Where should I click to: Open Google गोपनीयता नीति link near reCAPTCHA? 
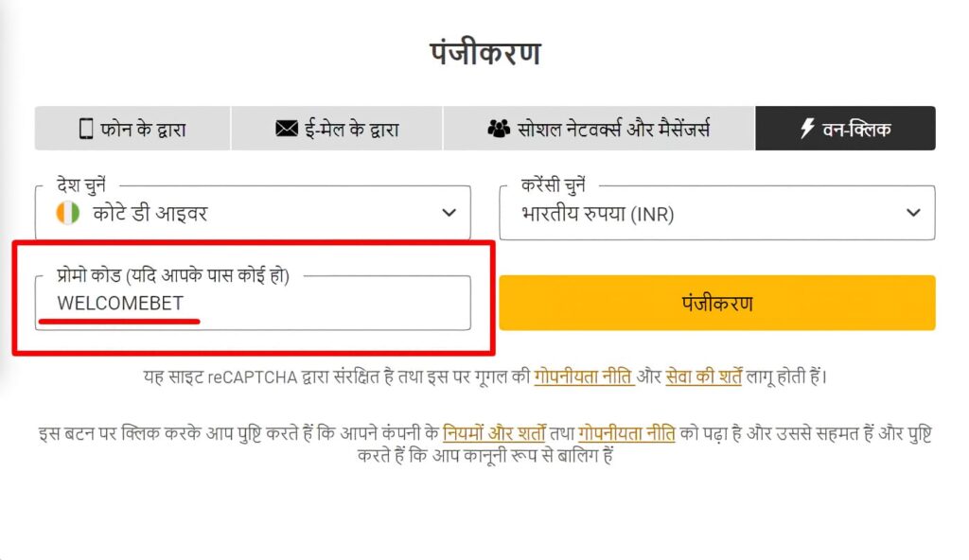(584, 376)
